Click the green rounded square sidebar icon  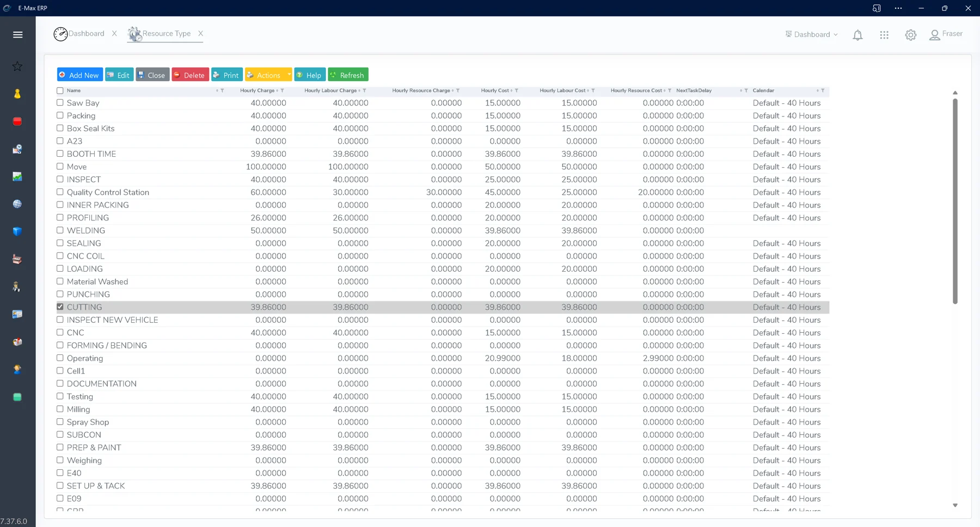pos(17,397)
